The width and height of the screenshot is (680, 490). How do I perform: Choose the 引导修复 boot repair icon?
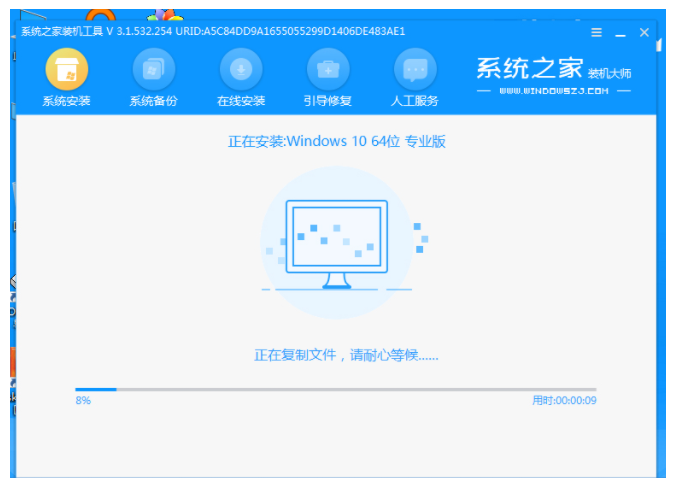[327, 69]
